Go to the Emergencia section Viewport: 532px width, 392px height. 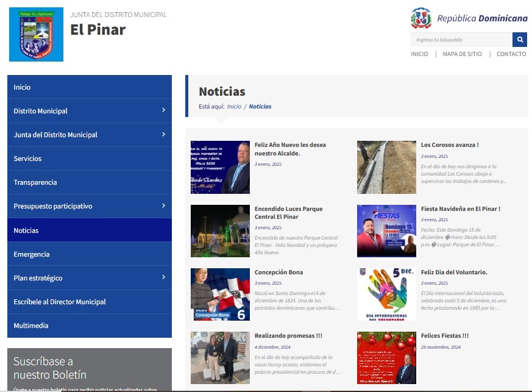click(32, 254)
